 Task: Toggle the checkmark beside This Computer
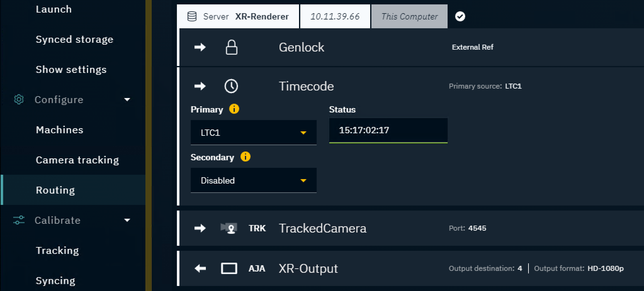pos(460,16)
